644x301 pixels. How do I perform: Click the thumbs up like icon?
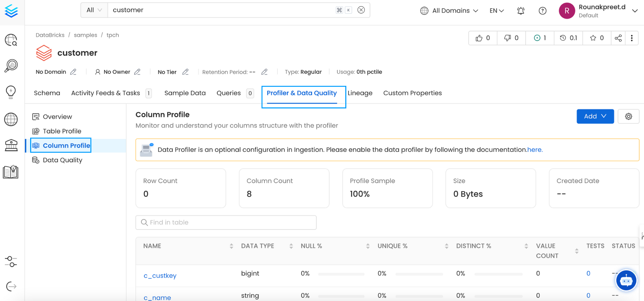point(479,38)
